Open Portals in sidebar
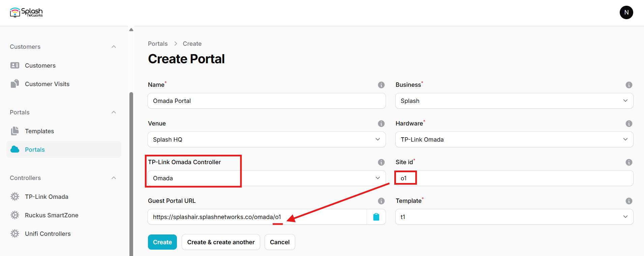 [x=64, y=149]
